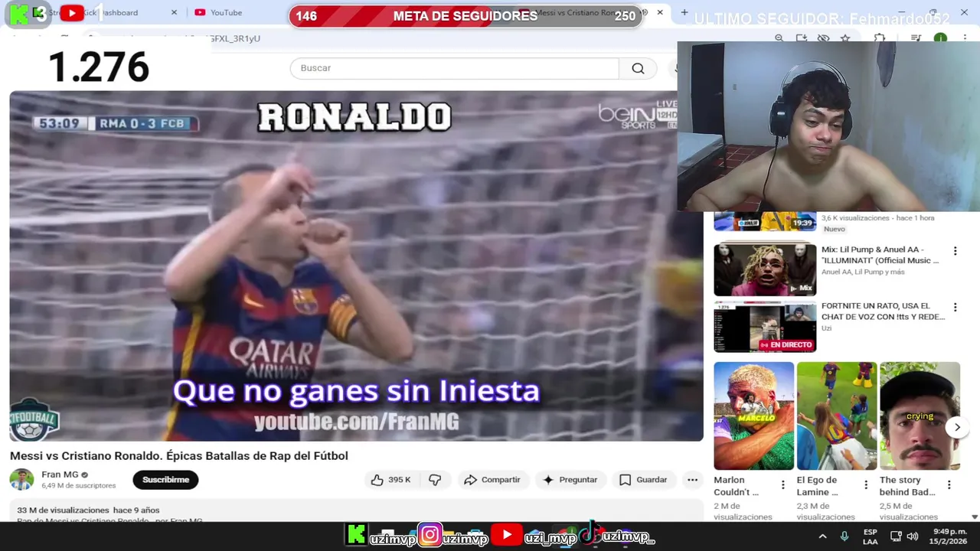Screen dimensions: 980x551
Task: Open the clock showing 9:49 p. m.
Action: tap(949, 536)
